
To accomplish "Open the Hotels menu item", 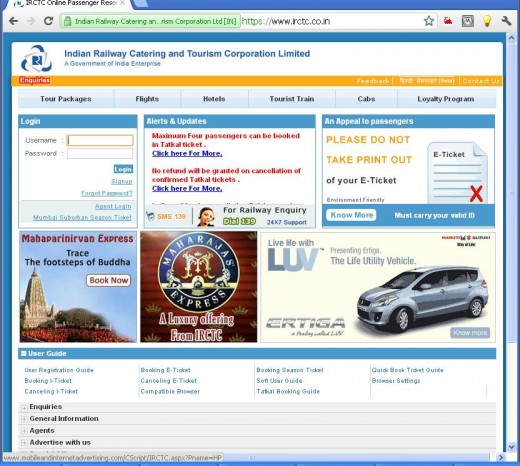I will click(x=214, y=99).
